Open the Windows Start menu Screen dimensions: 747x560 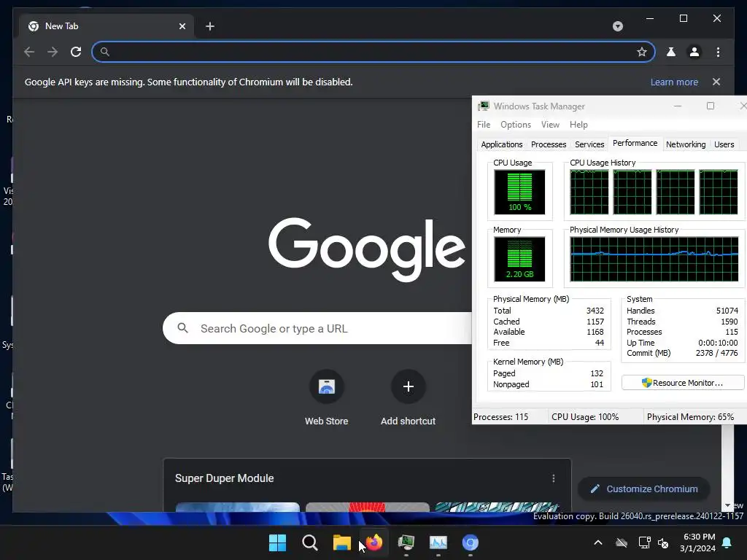point(277,542)
